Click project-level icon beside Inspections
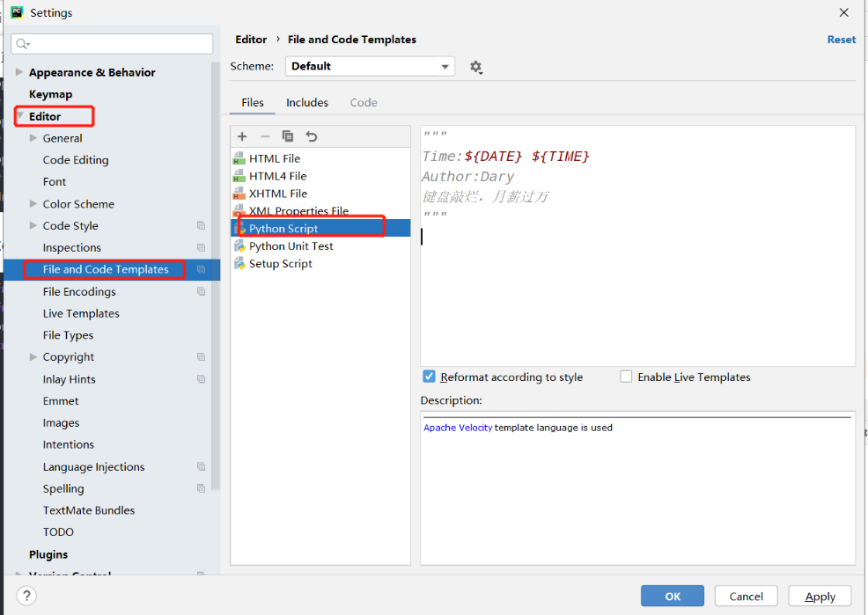Screen dimensions: 868x615 [x=201, y=248]
